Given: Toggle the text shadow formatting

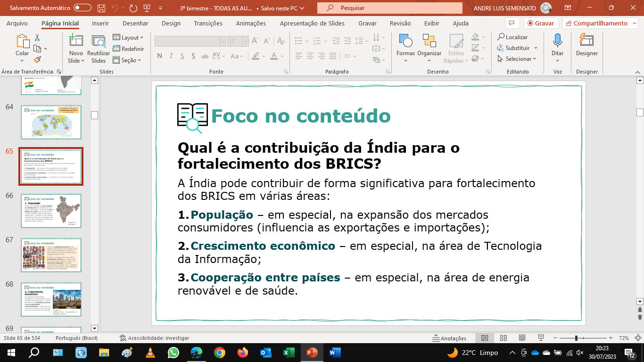Looking at the screenshot, I should pos(193,56).
